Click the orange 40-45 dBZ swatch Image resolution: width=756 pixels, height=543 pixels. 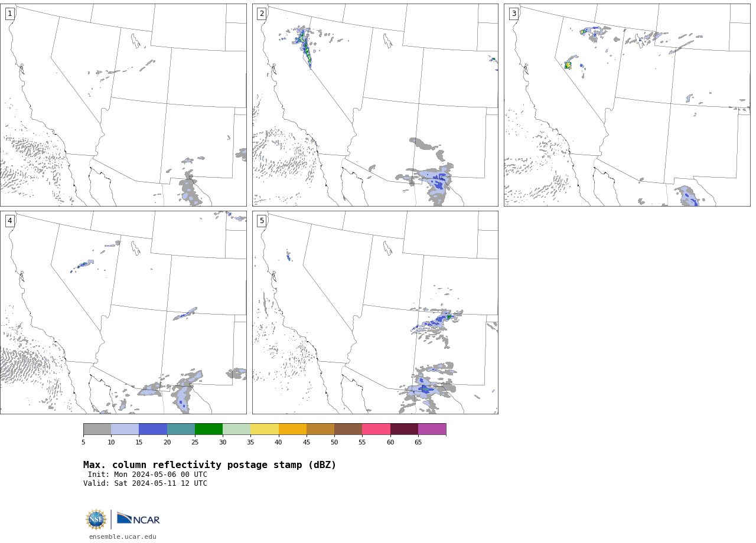[x=292, y=429]
